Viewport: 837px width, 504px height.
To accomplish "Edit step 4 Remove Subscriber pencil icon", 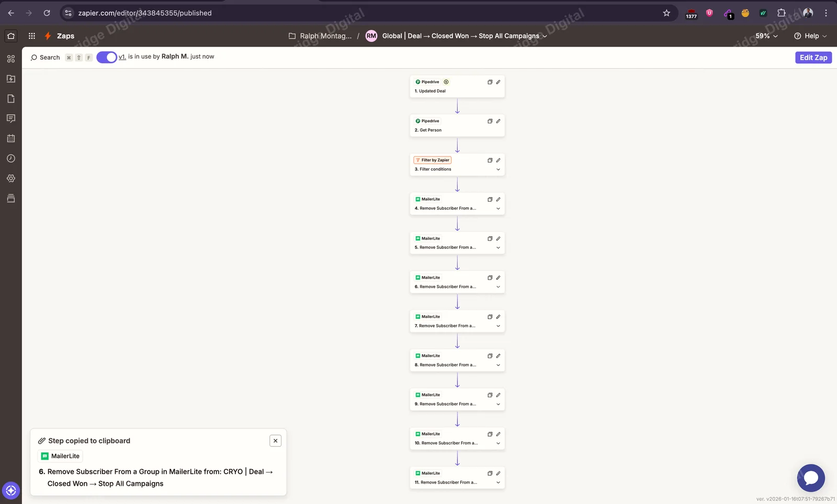I will coord(498,199).
